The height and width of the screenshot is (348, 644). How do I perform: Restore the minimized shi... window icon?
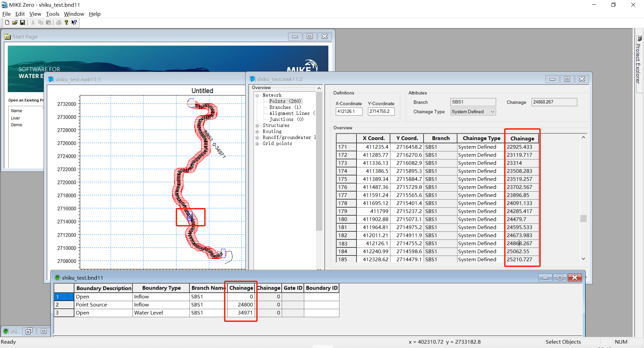coord(29,331)
